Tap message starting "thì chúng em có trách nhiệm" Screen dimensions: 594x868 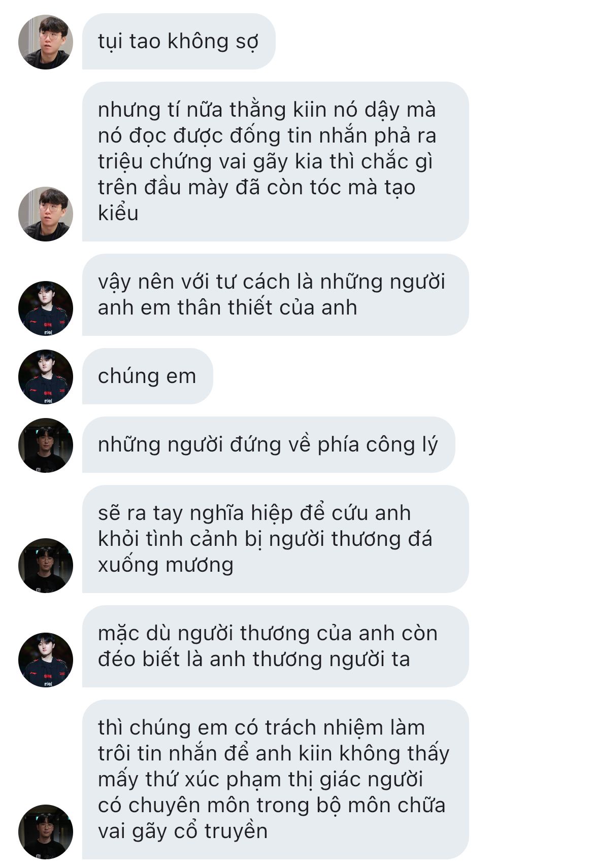tap(275, 779)
